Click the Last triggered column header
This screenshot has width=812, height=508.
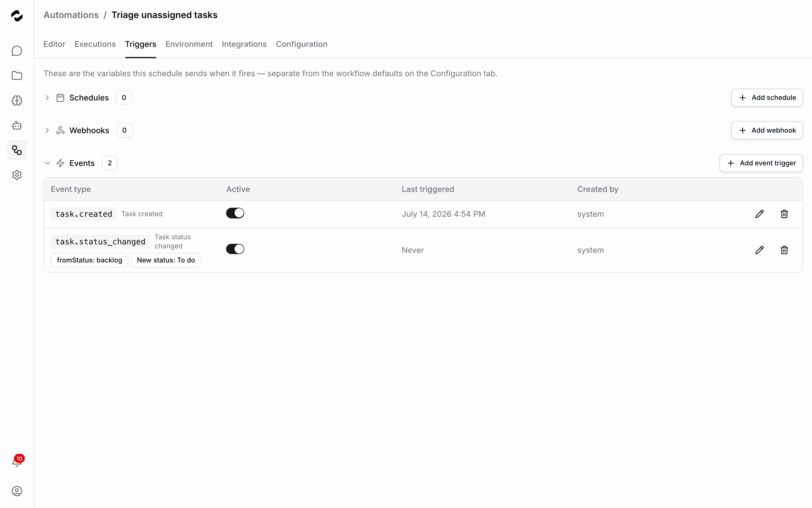(428, 189)
